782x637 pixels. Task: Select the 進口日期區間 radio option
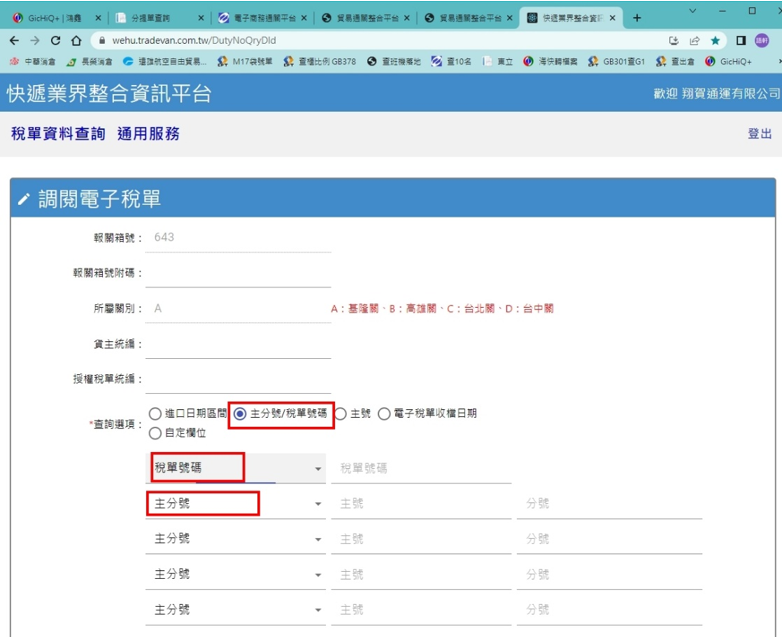click(155, 413)
